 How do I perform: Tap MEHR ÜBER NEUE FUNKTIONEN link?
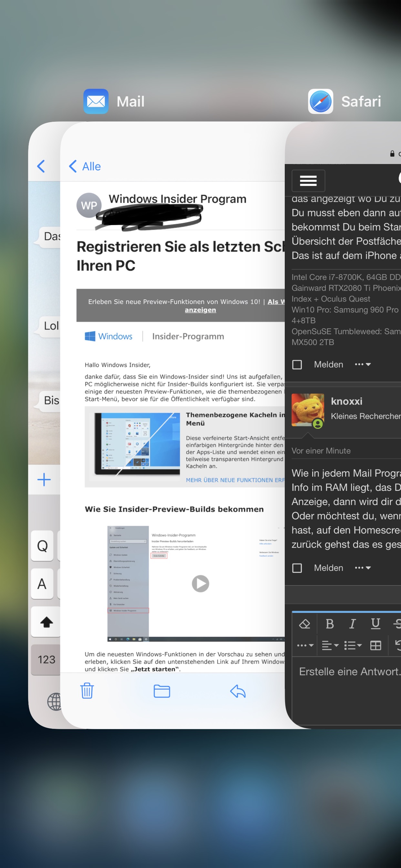[x=235, y=480]
